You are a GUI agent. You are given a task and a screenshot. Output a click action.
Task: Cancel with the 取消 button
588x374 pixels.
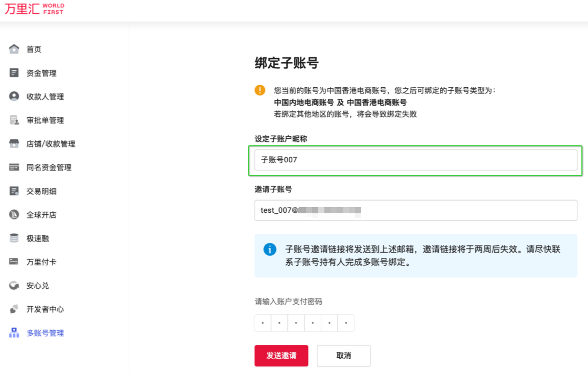(x=343, y=356)
